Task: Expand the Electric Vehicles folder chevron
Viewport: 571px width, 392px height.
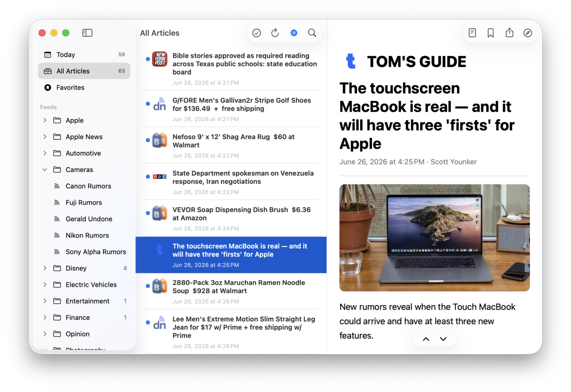Action: (45, 284)
